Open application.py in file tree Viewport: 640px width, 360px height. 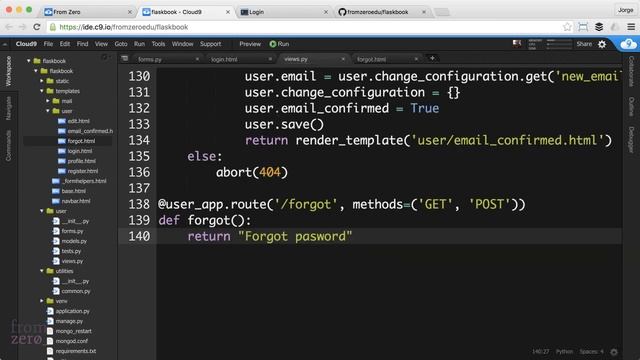click(x=72, y=311)
